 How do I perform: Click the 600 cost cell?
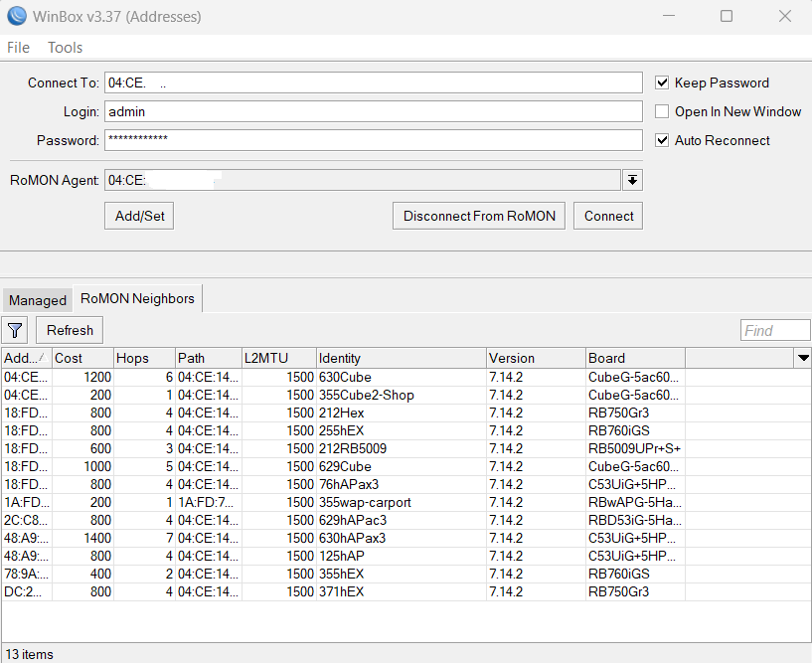click(x=82, y=448)
